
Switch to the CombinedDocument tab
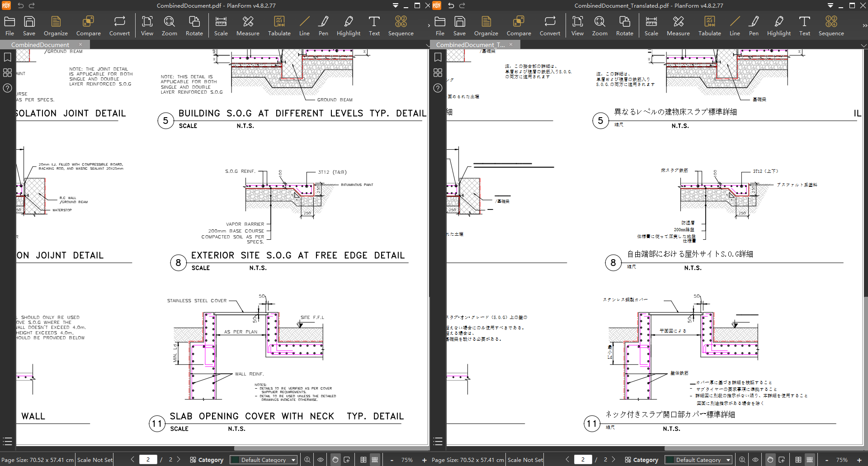point(41,45)
